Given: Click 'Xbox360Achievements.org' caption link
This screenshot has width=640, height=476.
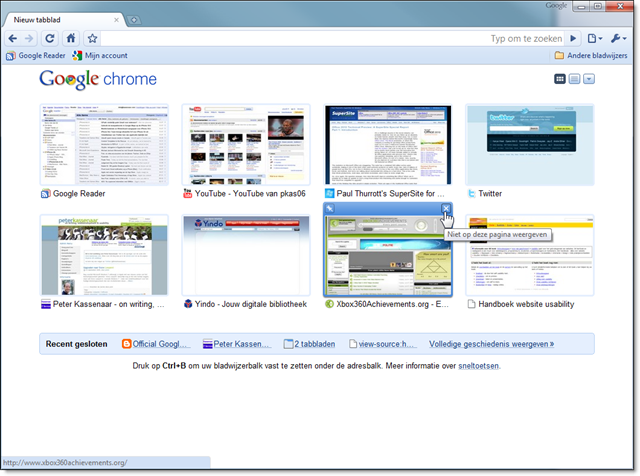Looking at the screenshot, I should click(x=392, y=304).
